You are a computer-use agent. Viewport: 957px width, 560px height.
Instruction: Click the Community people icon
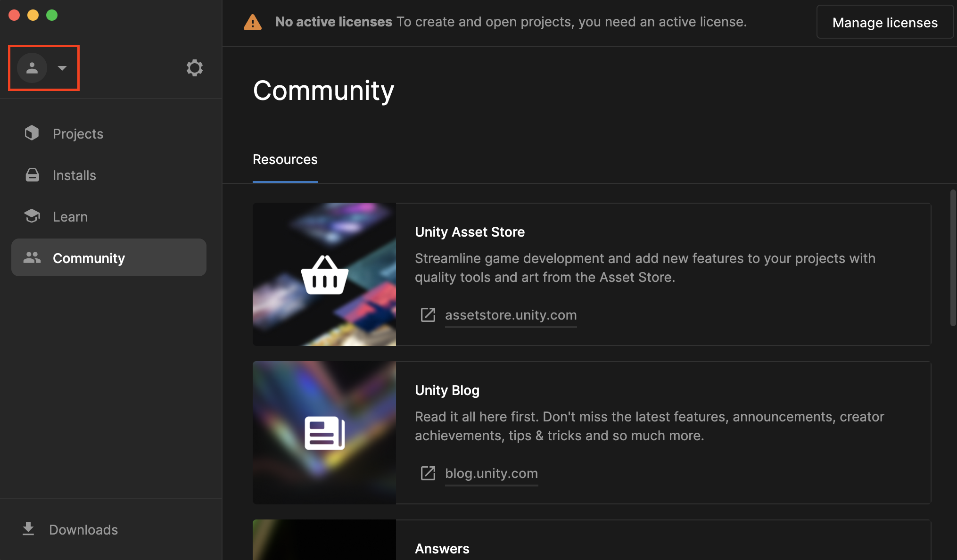(x=32, y=258)
